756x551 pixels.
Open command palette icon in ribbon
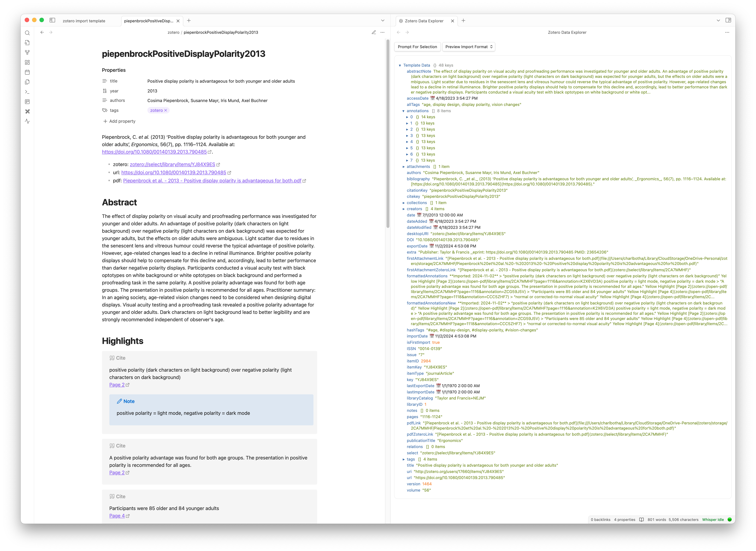27,92
